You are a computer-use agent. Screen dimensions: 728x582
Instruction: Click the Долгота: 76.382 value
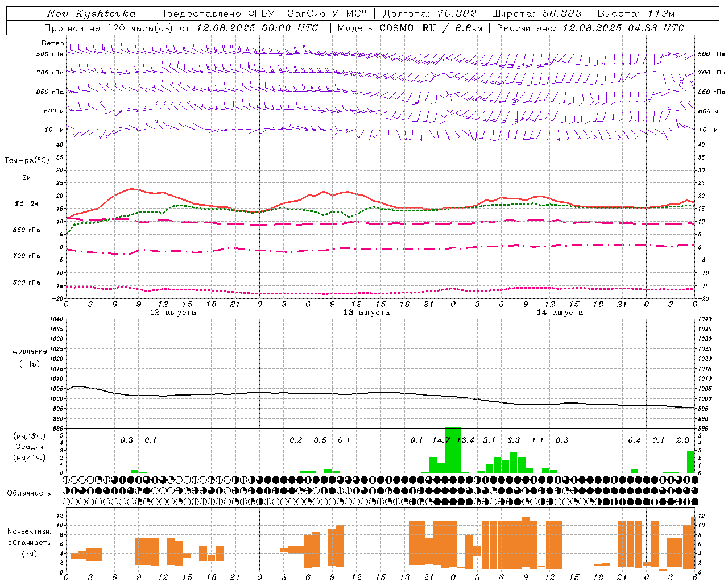429,14
